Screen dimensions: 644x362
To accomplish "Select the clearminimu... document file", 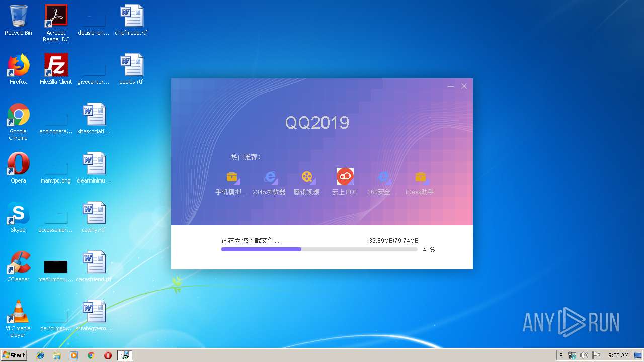I will 94,168.
